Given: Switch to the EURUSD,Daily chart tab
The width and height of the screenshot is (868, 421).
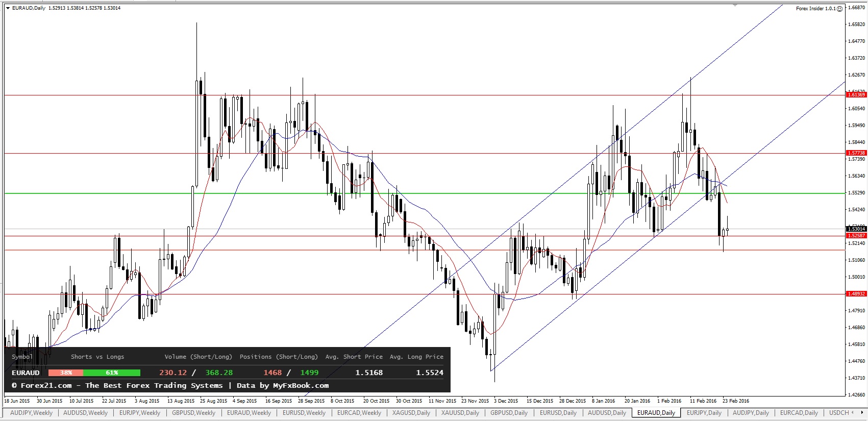Looking at the screenshot, I should tap(558, 413).
